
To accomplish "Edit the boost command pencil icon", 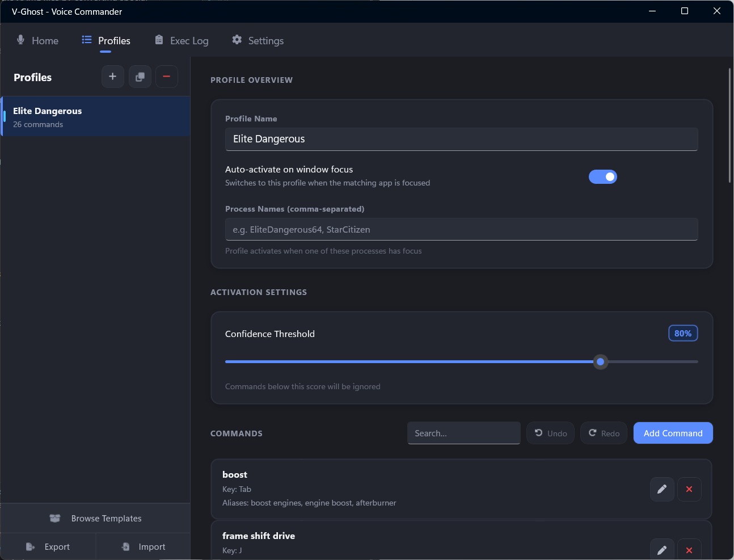I will [x=661, y=489].
